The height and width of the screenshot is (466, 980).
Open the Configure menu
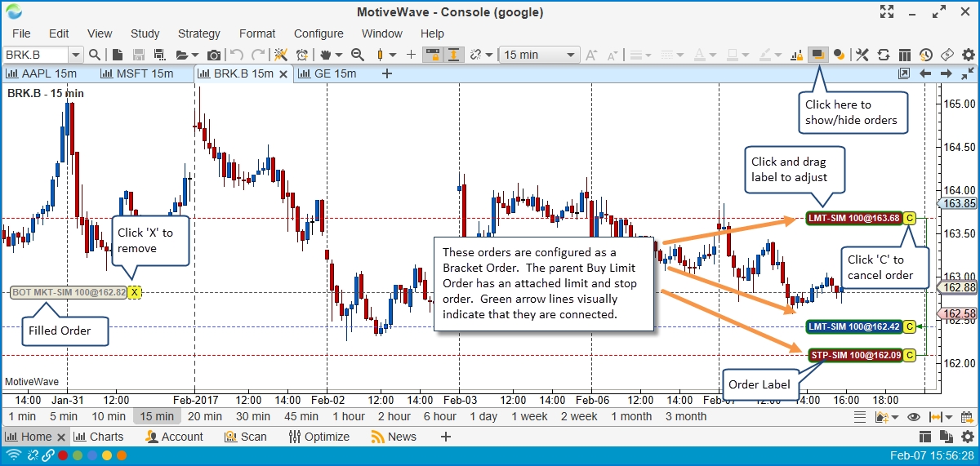[x=318, y=33]
